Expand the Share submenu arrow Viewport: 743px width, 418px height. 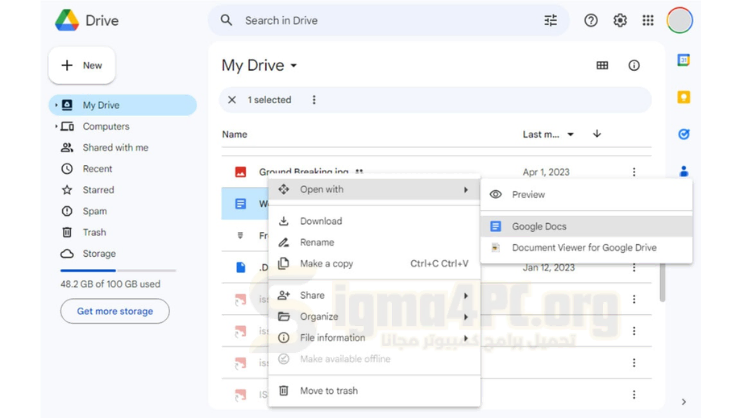point(466,296)
